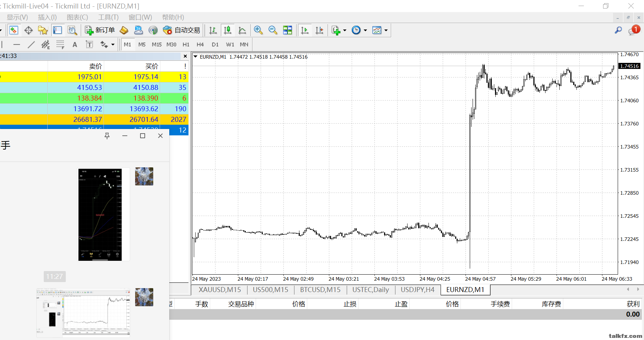Switch chart to candlesticks mode

coord(228,30)
